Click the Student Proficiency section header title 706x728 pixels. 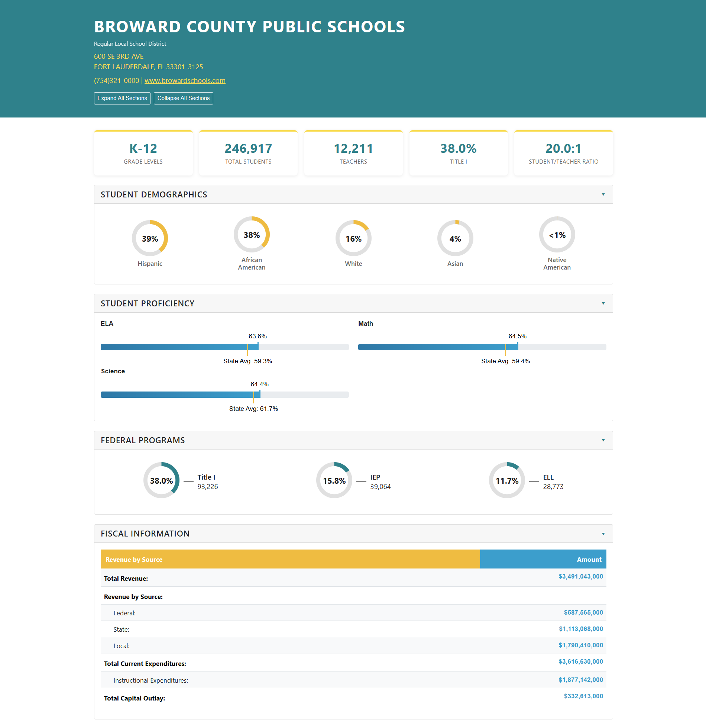coord(148,303)
